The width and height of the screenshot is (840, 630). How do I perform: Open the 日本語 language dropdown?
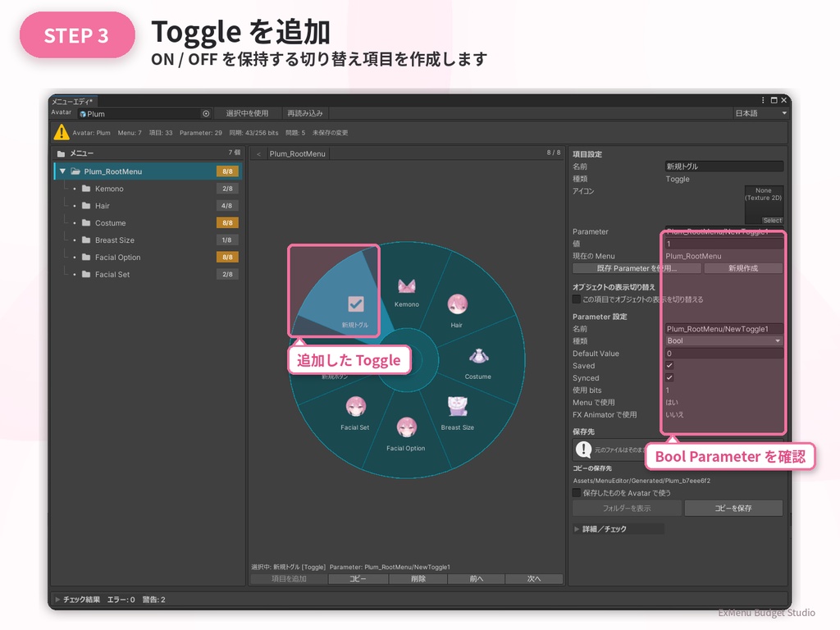coord(760,113)
